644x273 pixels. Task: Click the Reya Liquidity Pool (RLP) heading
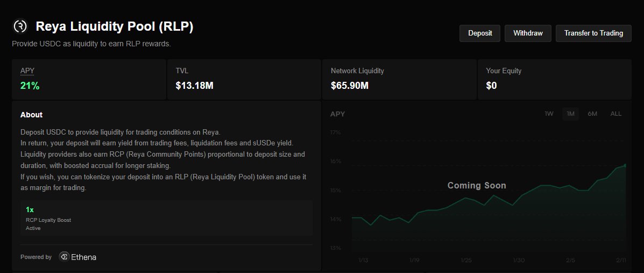(115, 27)
